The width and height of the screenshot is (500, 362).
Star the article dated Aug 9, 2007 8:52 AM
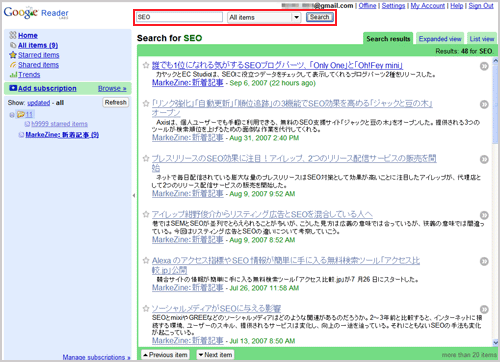(146, 214)
